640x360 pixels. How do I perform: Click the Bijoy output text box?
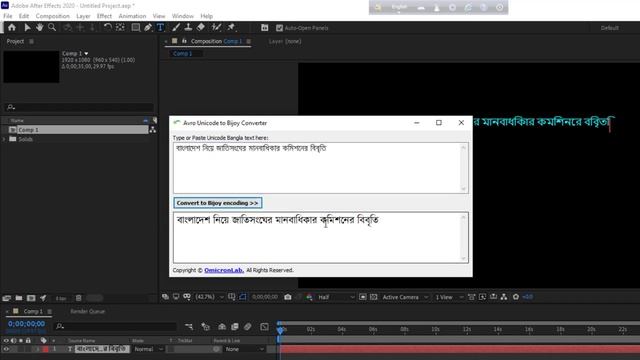point(320,238)
